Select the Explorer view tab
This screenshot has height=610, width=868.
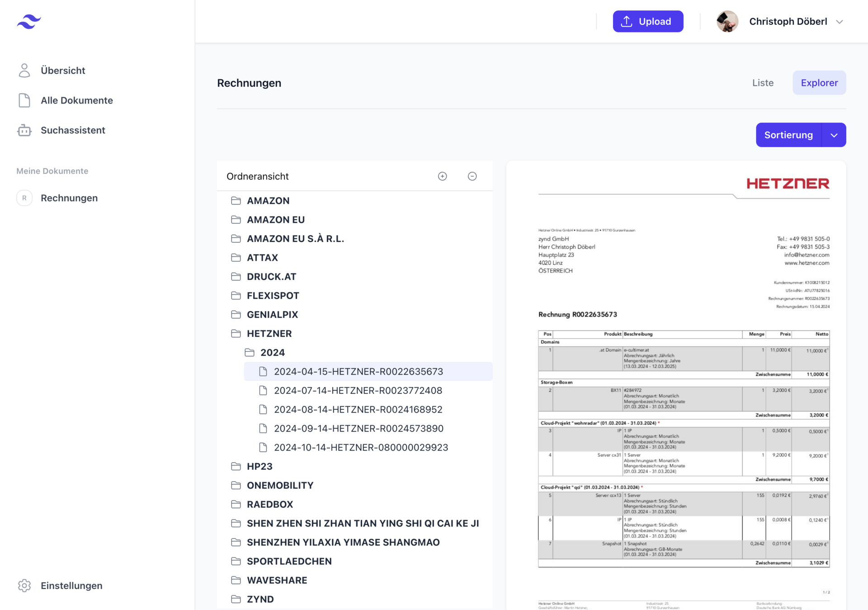819,83
